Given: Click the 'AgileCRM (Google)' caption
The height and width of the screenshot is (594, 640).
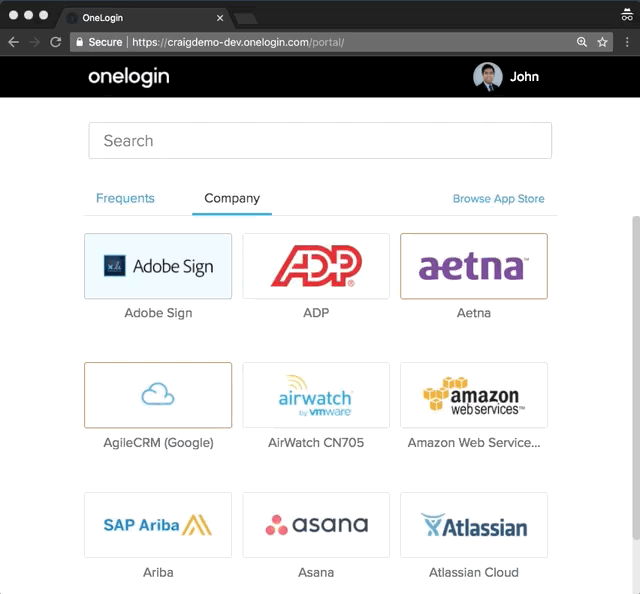Looking at the screenshot, I should (x=158, y=443).
